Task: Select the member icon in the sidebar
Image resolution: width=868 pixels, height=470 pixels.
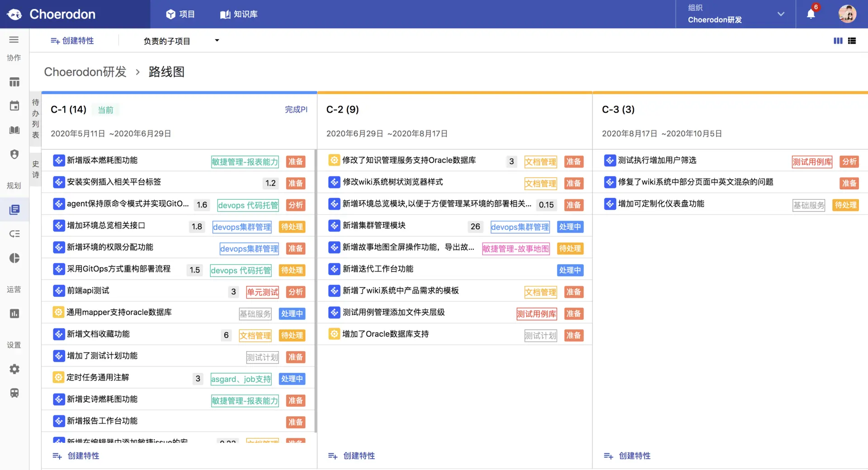Action: click(14, 154)
